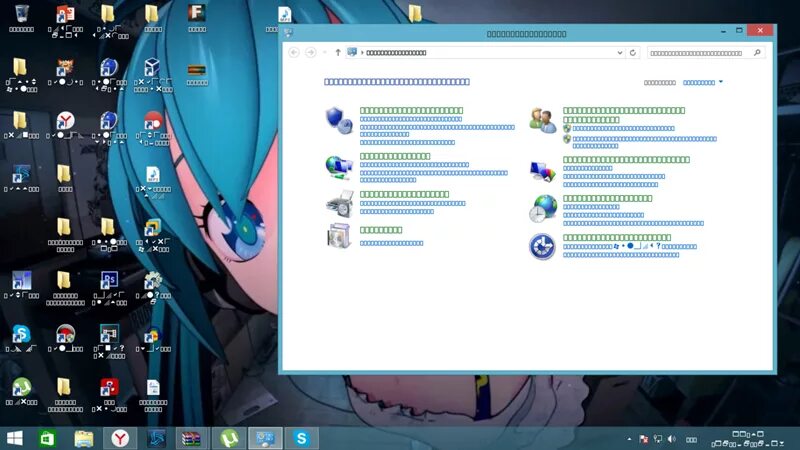Switch to Yandex browser in taskbar

point(120,438)
